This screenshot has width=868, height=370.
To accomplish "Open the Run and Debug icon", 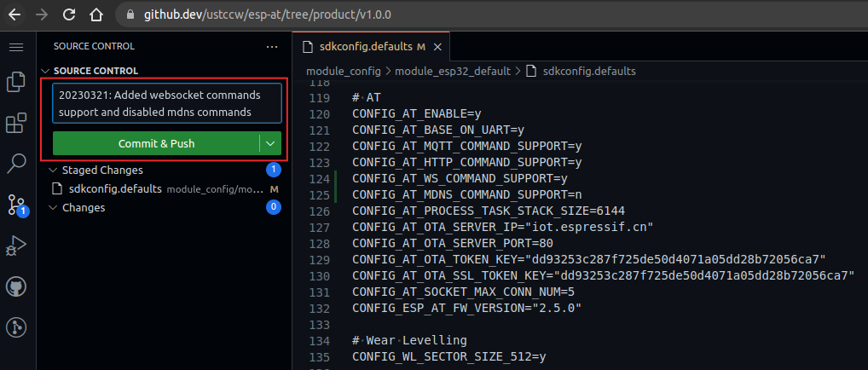I will coord(16,246).
